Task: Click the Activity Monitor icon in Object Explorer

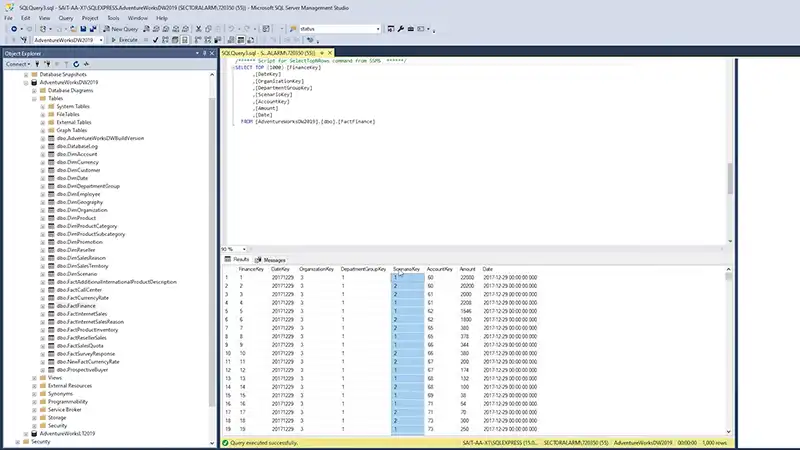Action: 87,64
